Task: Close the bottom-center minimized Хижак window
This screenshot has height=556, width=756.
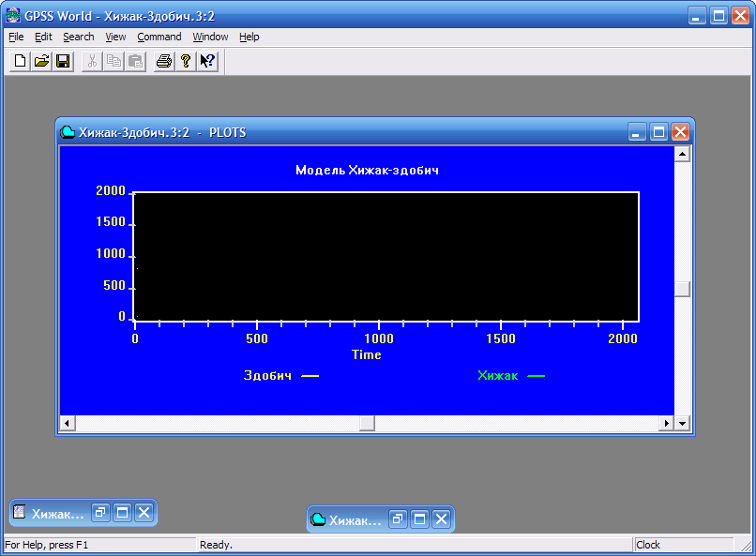Action: [x=442, y=518]
